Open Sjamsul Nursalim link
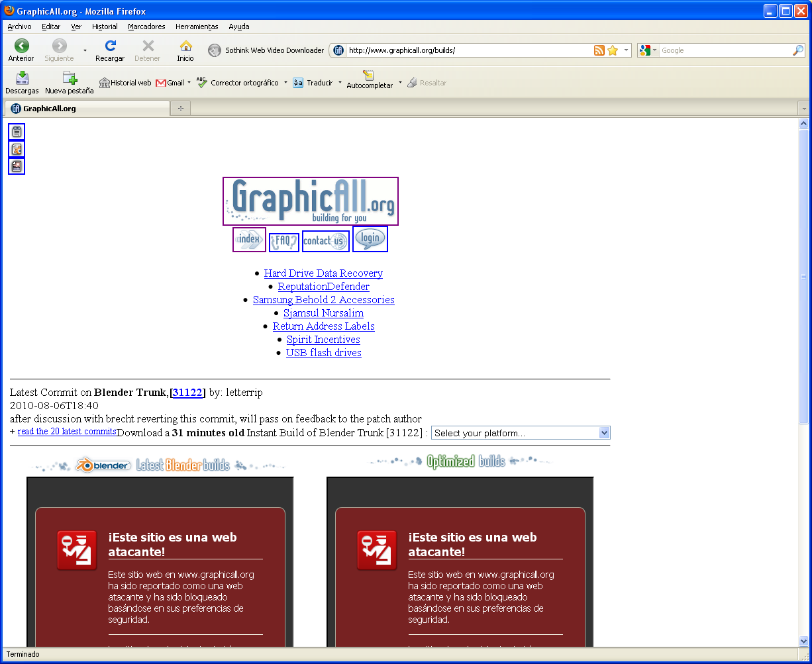The width and height of the screenshot is (812, 664). [323, 313]
